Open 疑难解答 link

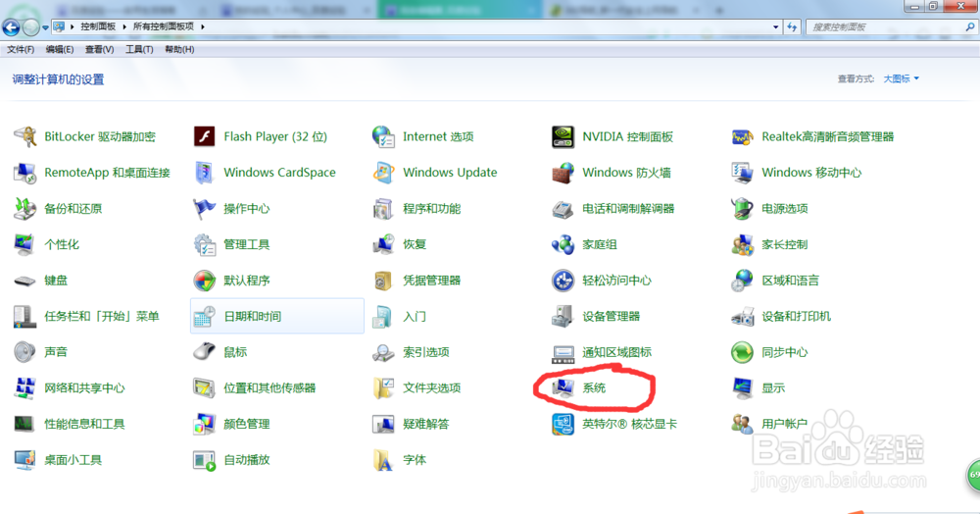tap(426, 424)
